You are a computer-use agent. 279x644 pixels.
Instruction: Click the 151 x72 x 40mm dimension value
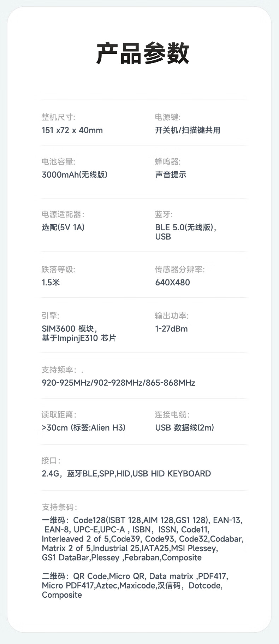click(x=72, y=130)
